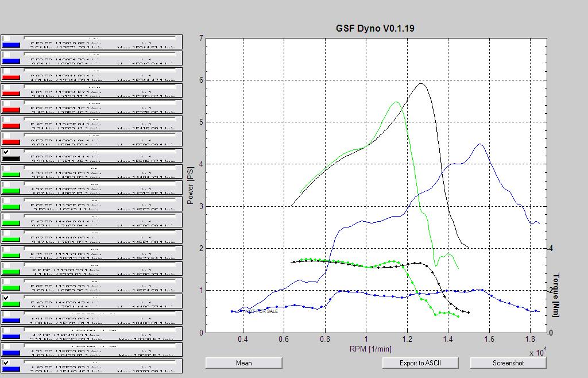This screenshot has height=378, width=588.
Task: Click the Mean button
Action: (x=243, y=363)
